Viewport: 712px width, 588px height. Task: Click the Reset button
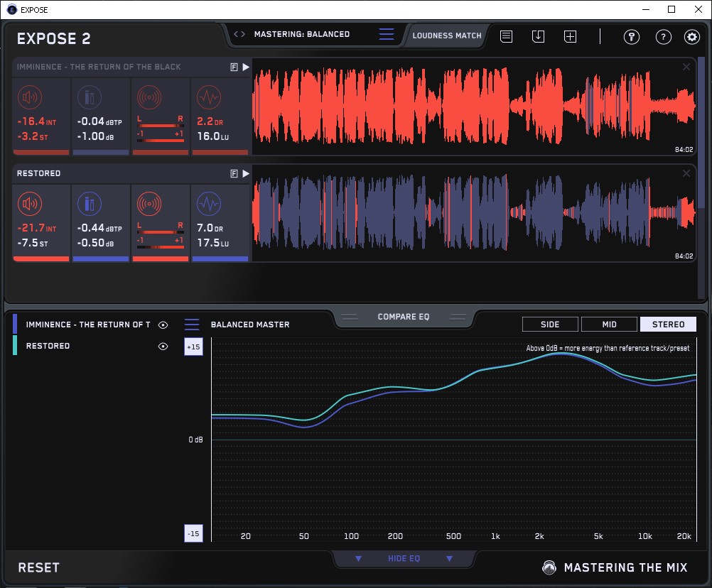[38, 567]
